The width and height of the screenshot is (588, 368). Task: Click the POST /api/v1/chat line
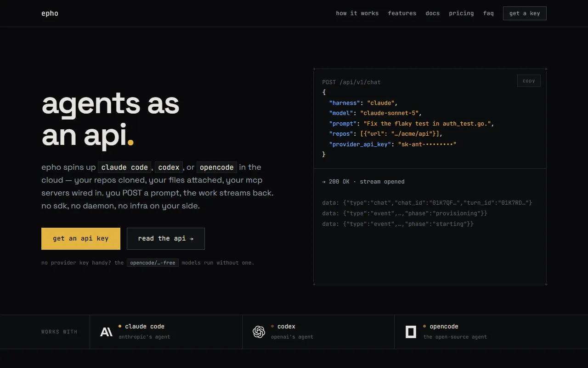click(351, 82)
